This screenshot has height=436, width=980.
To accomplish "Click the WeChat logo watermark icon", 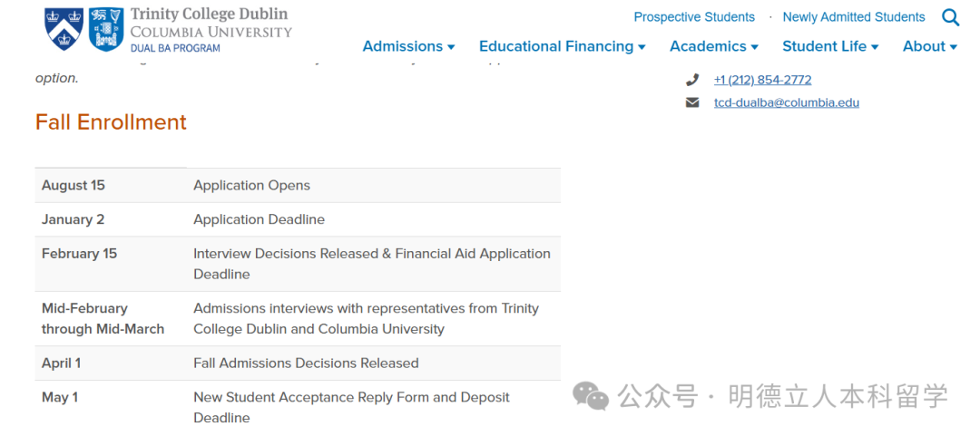I will pyautogui.click(x=591, y=396).
